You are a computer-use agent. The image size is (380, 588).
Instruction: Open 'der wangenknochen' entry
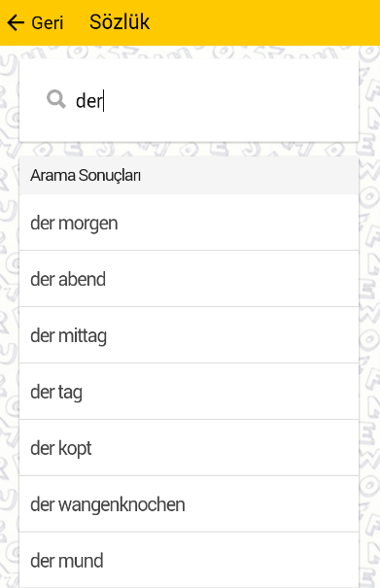[x=190, y=504]
